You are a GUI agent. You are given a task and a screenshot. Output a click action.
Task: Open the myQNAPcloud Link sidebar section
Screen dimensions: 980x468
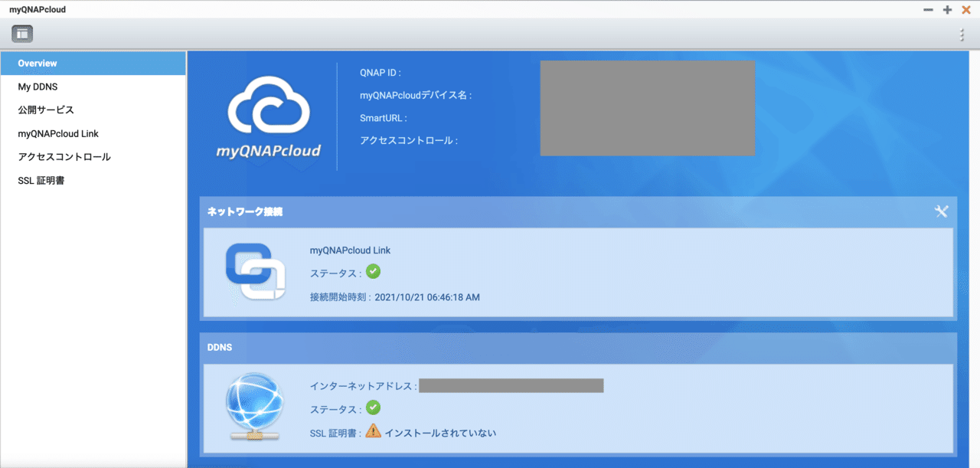(57, 133)
